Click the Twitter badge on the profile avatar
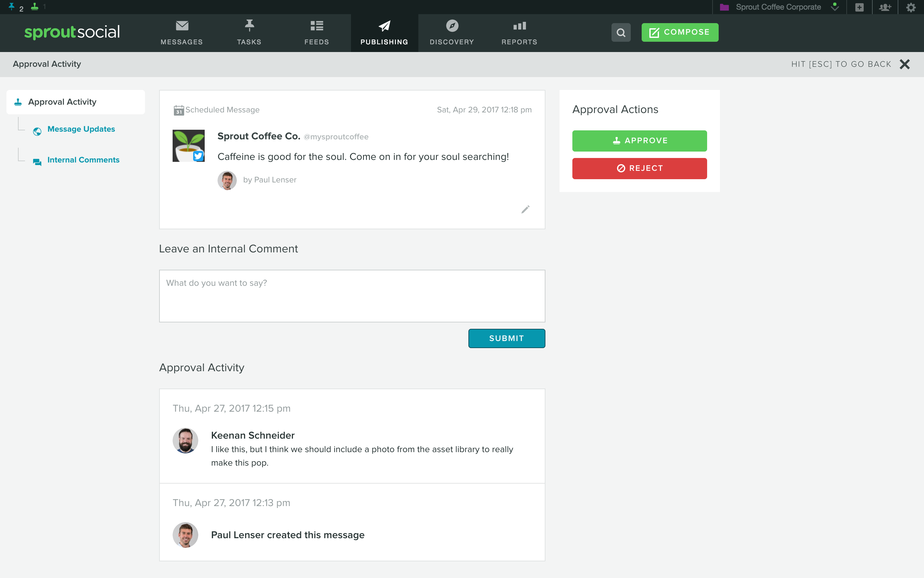This screenshot has width=924, height=578. [198, 156]
